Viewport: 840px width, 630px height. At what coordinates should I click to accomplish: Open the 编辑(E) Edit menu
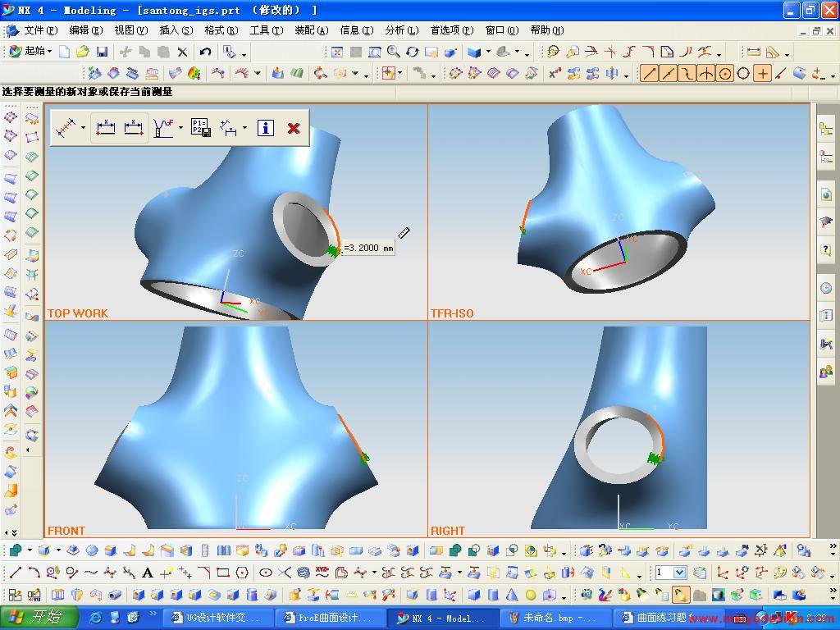(85, 30)
